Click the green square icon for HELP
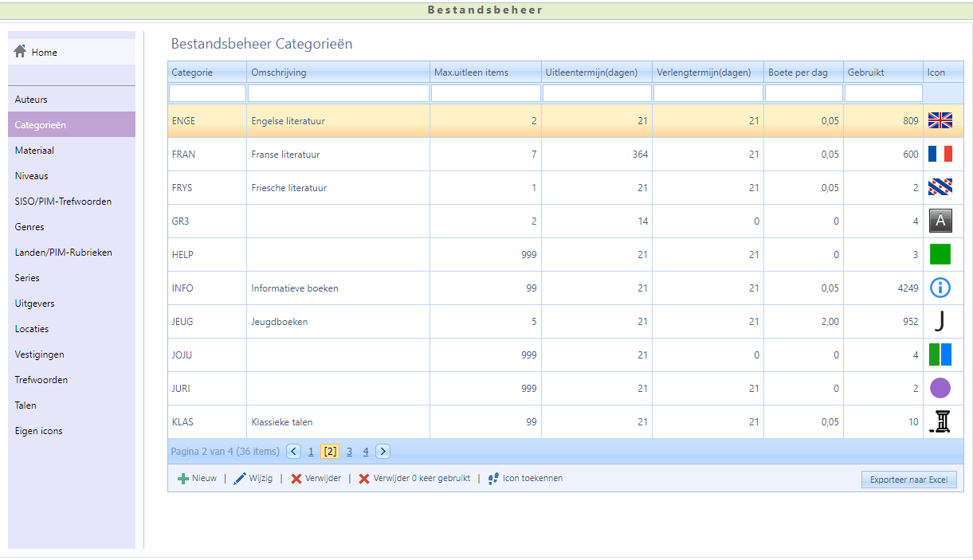973x560 pixels. point(940,255)
